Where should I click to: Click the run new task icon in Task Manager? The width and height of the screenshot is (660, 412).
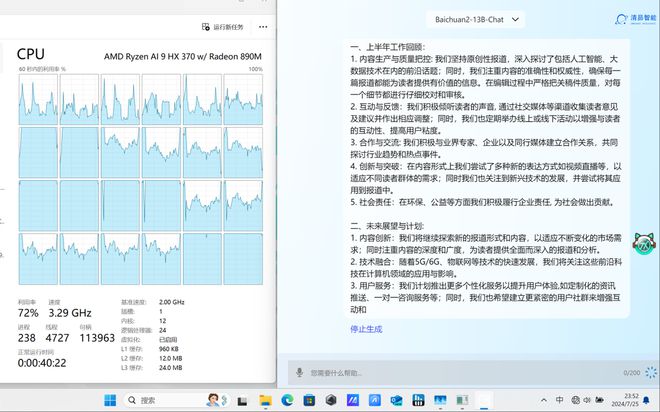point(205,27)
